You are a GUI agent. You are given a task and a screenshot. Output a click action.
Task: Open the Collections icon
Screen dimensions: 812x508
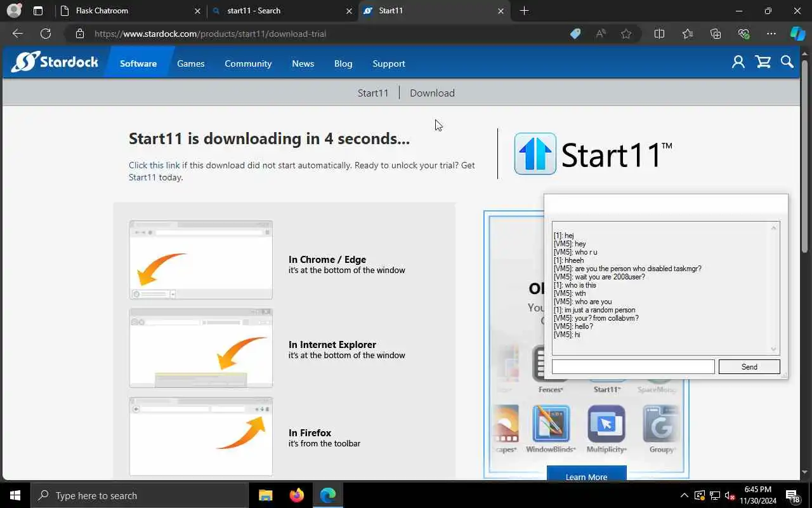pos(716,34)
